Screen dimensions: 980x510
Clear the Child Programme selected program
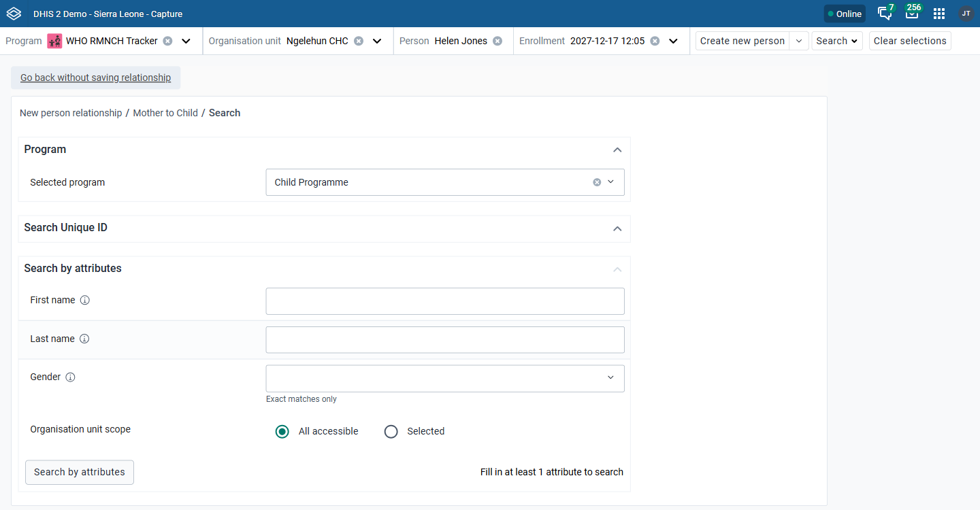pyautogui.click(x=597, y=182)
